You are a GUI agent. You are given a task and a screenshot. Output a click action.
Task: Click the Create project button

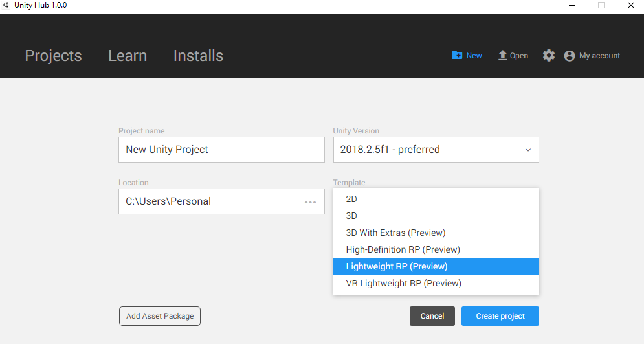click(x=500, y=316)
